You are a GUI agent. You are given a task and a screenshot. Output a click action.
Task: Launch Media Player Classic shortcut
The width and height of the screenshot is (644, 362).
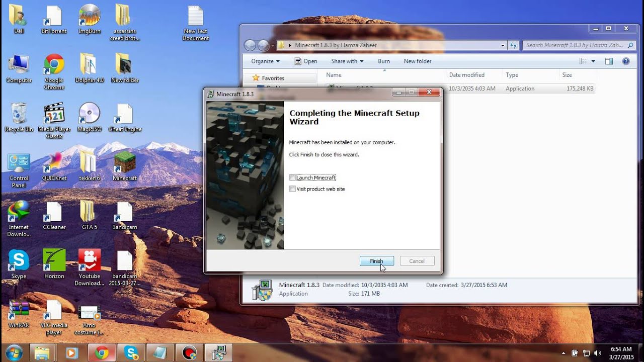point(54,121)
